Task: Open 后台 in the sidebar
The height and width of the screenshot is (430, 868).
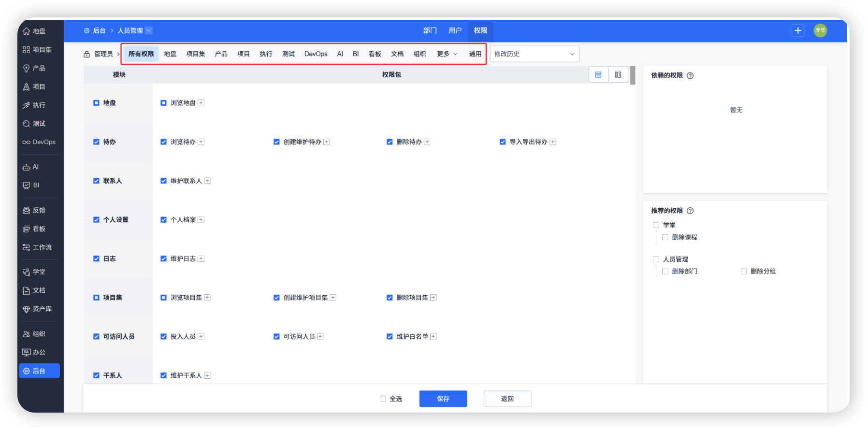Action: point(40,371)
